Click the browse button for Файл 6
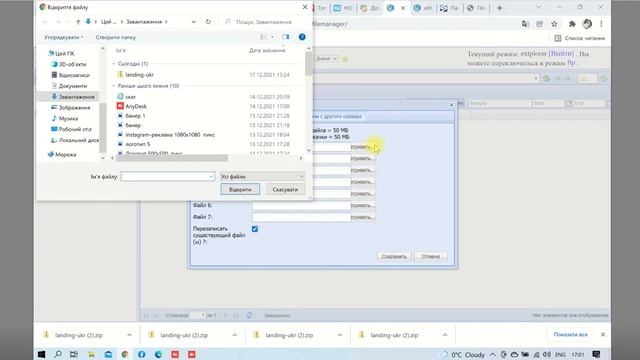Viewport: 640px width, 360px height. [362, 205]
